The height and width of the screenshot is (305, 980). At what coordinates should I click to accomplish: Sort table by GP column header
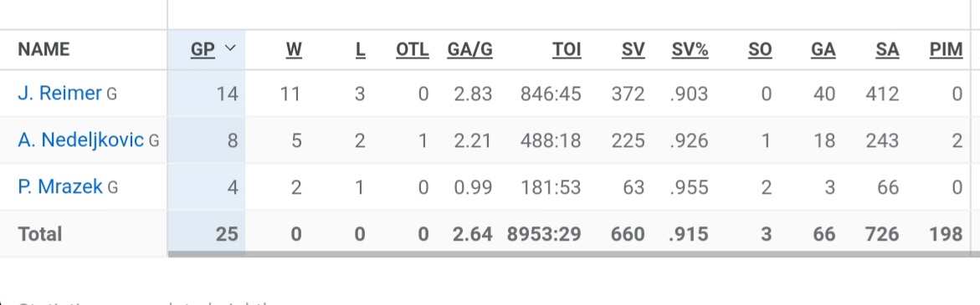point(203,49)
